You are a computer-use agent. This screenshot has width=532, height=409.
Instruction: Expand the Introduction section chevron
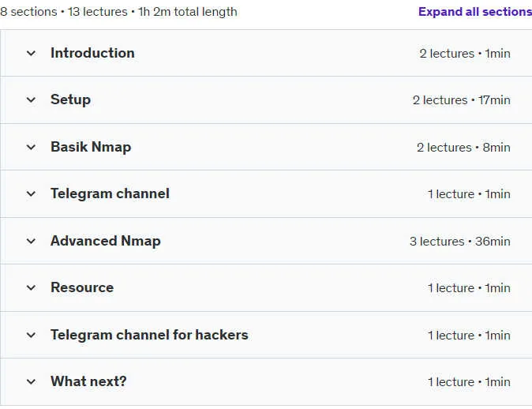[x=31, y=53]
